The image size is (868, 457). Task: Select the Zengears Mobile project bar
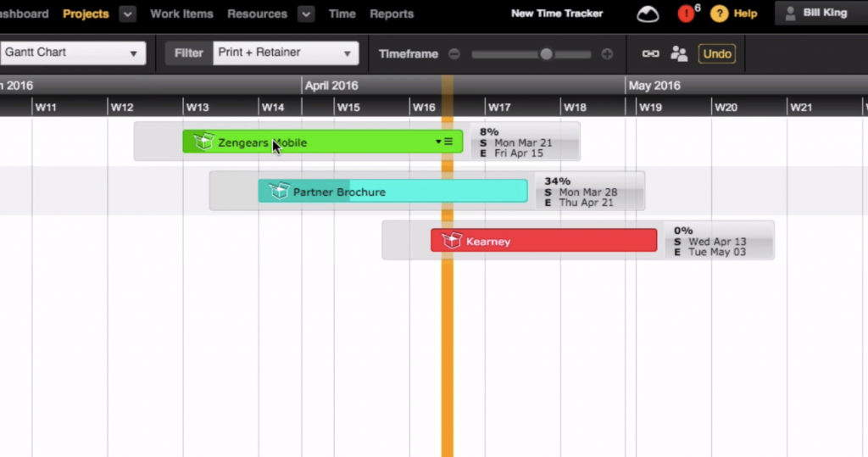click(x=323, y=142)
